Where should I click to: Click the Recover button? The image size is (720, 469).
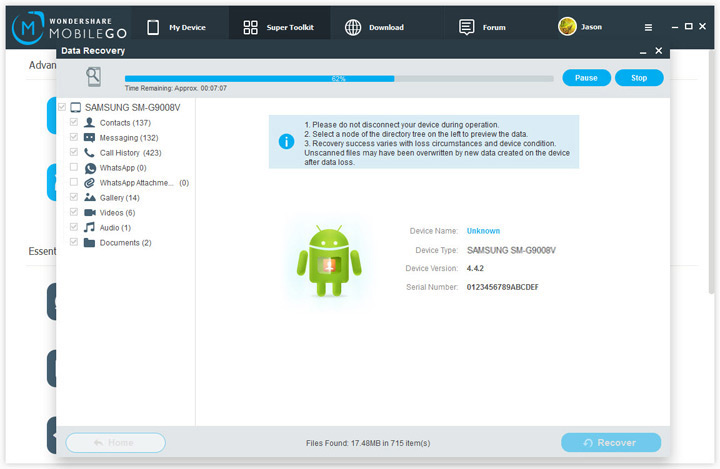tap(611, 442)
